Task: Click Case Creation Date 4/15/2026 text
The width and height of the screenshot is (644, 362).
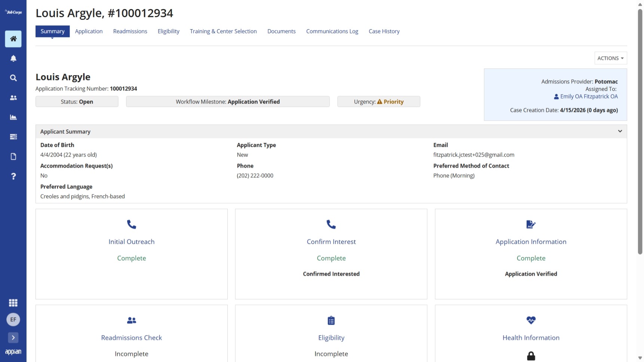Action: 564,110
